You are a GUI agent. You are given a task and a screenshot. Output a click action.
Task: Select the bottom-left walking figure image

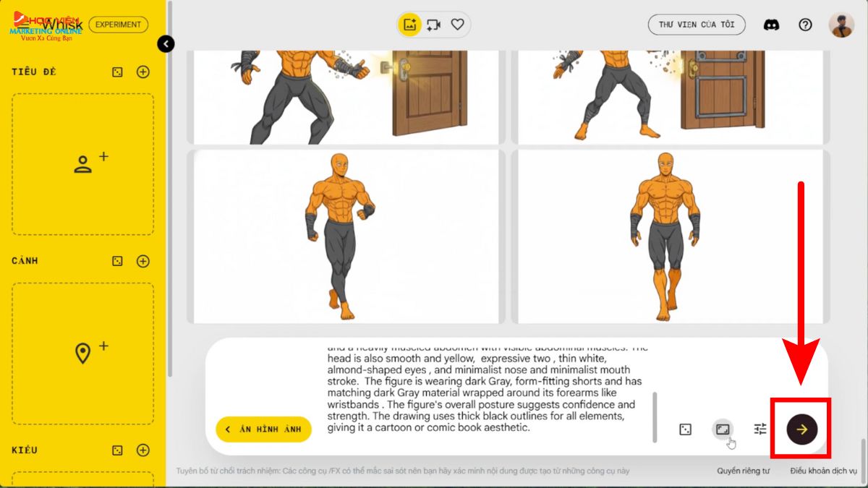tap(345, 236)
